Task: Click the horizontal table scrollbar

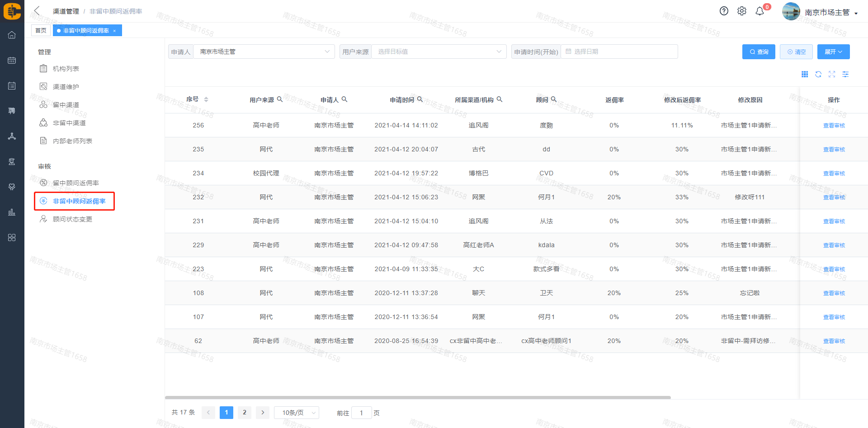Action: coord(417,398)
